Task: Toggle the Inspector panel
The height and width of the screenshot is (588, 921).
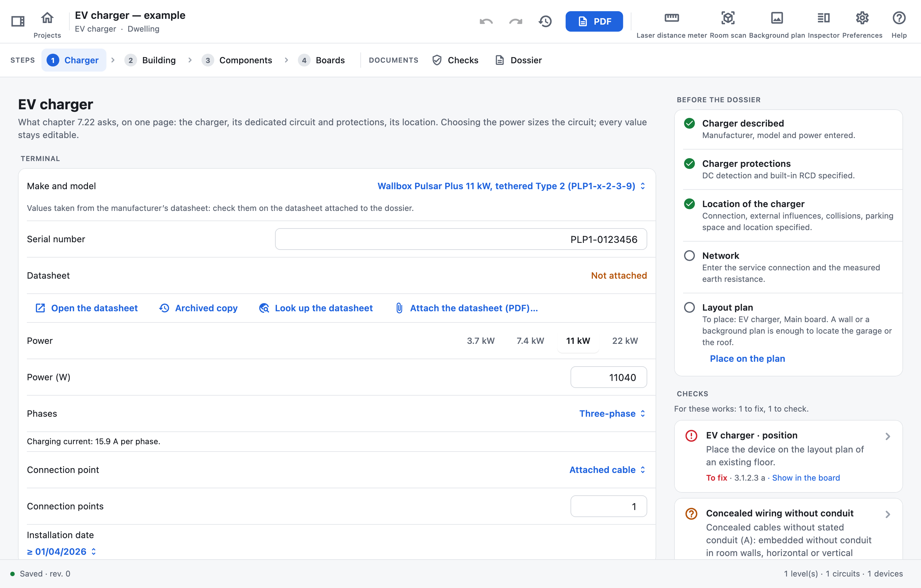Action: 823,25
